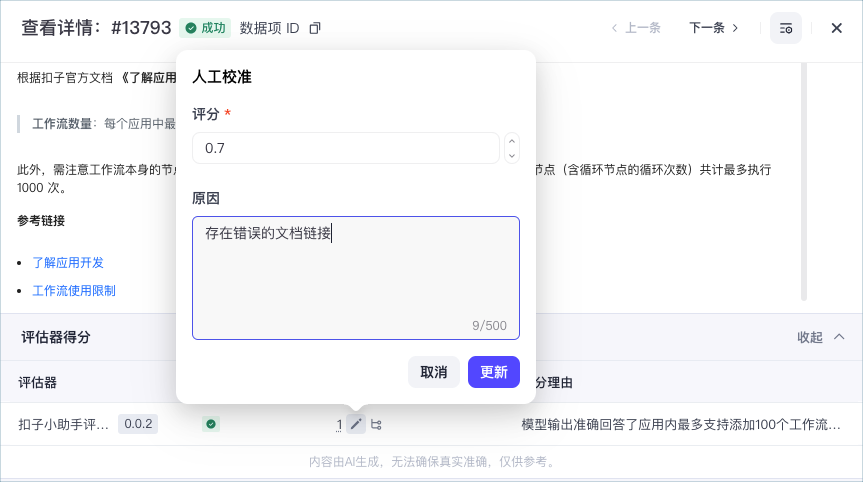Open the detail view settings icon
This screenshot has width=863, height=482.
[x=785, y=28]
